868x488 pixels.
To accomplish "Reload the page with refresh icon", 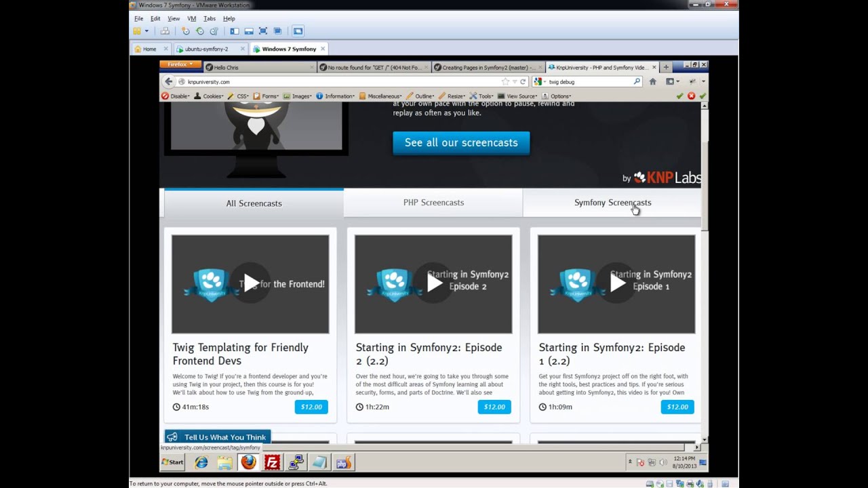I will click(523, 81).
